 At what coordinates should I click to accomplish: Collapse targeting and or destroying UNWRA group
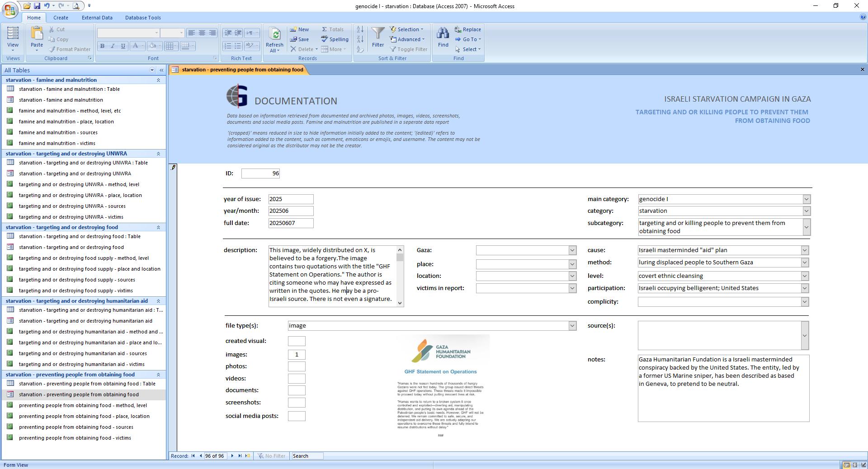[158, 154]
